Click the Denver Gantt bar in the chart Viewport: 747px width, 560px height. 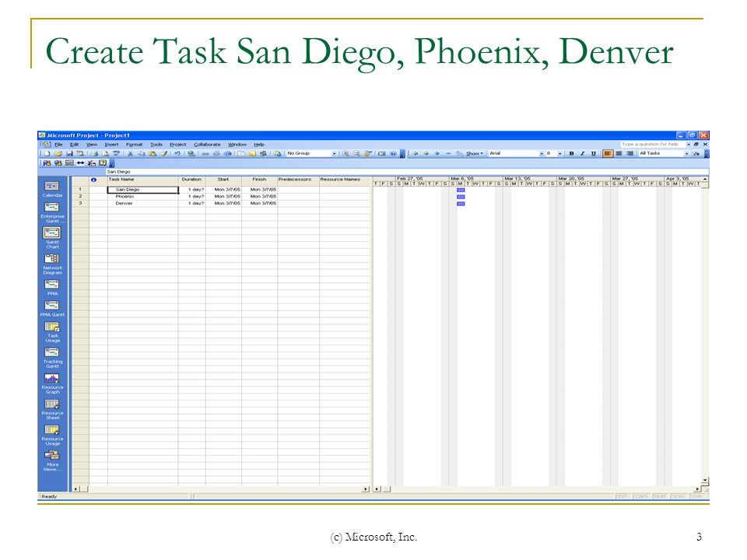461,204
